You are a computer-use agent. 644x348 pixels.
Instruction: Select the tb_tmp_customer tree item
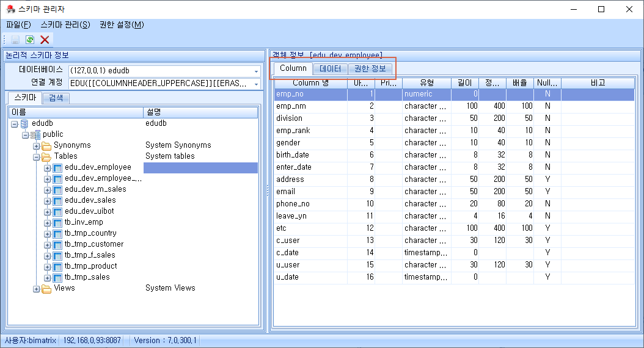click(x=94, y=244)
